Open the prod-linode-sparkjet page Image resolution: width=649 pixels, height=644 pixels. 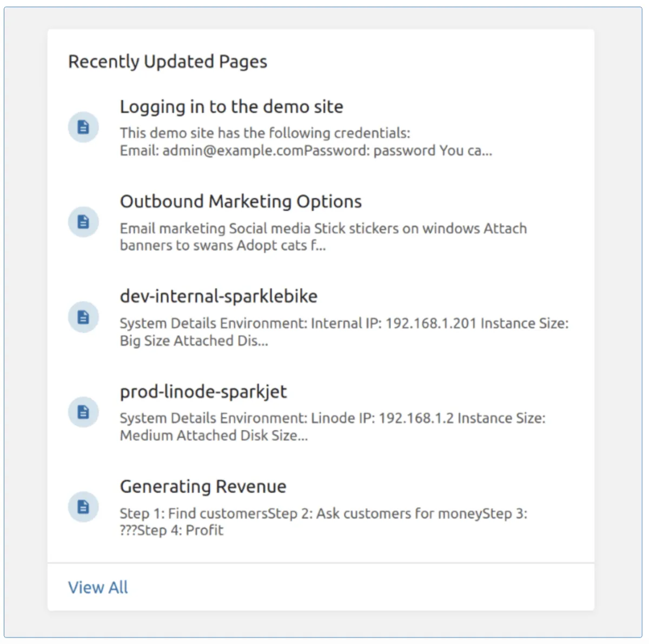click(203, 391)
